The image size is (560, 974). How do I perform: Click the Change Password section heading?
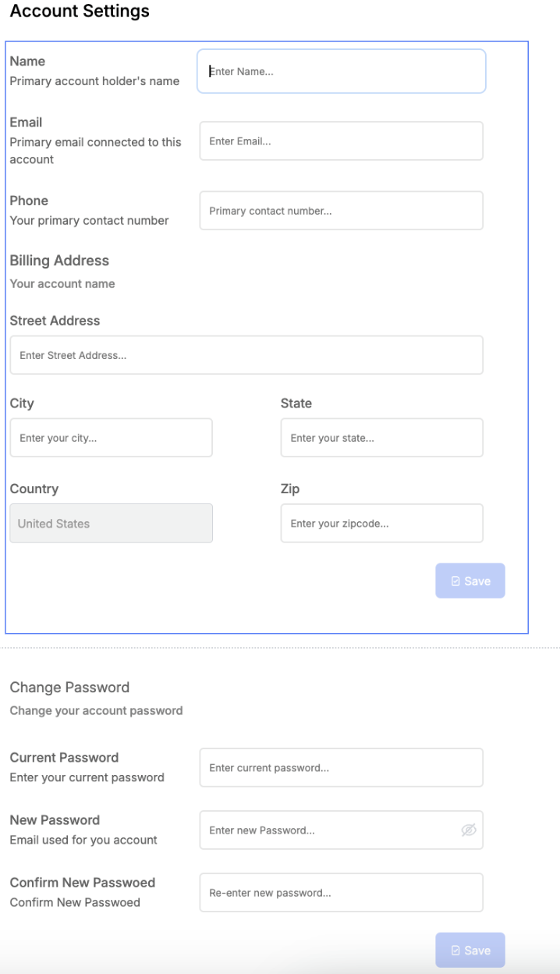point(69,688)
